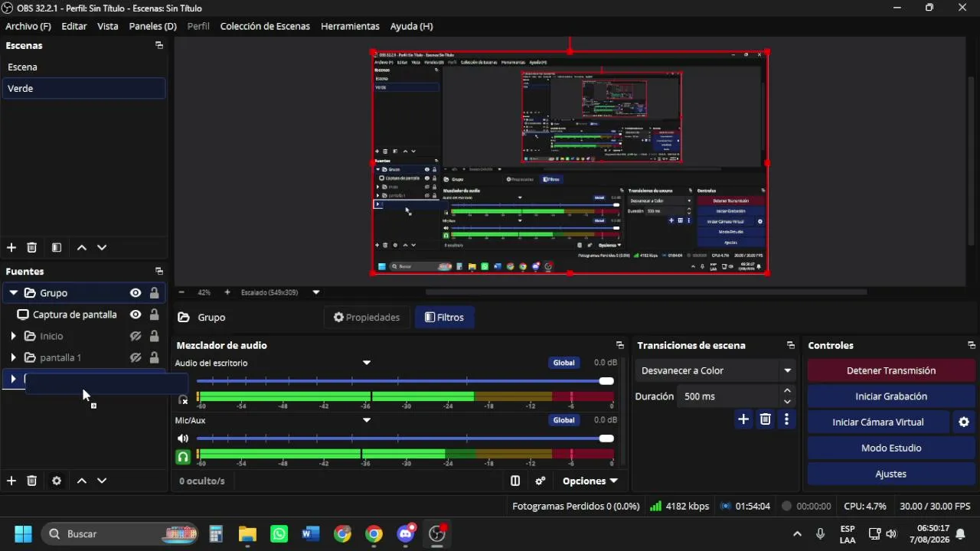Open source properties gear in Fuentes toolbar
The width and height of the screenshot is (980, 551).
pos(57,481)
